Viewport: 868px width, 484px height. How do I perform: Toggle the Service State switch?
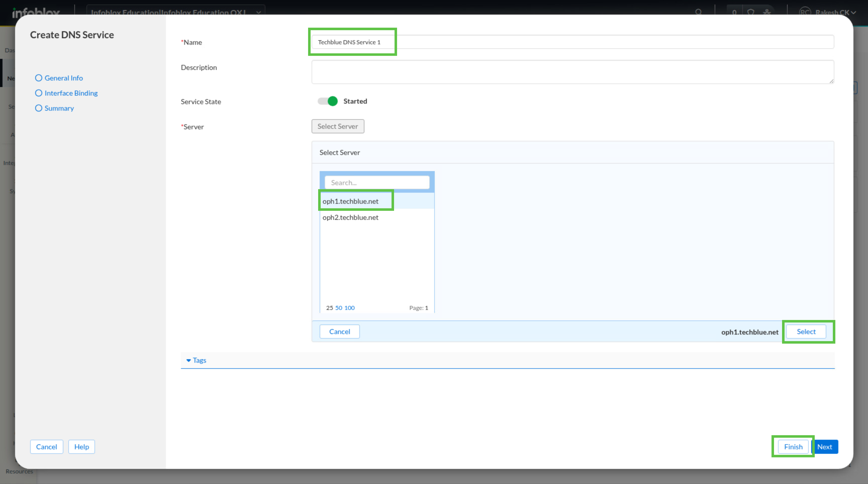click(327, 101)
